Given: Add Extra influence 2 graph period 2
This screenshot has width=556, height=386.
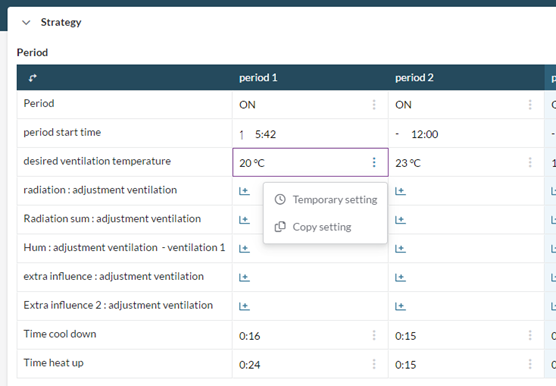Looking at the screenshot, I should coord(400,306).
